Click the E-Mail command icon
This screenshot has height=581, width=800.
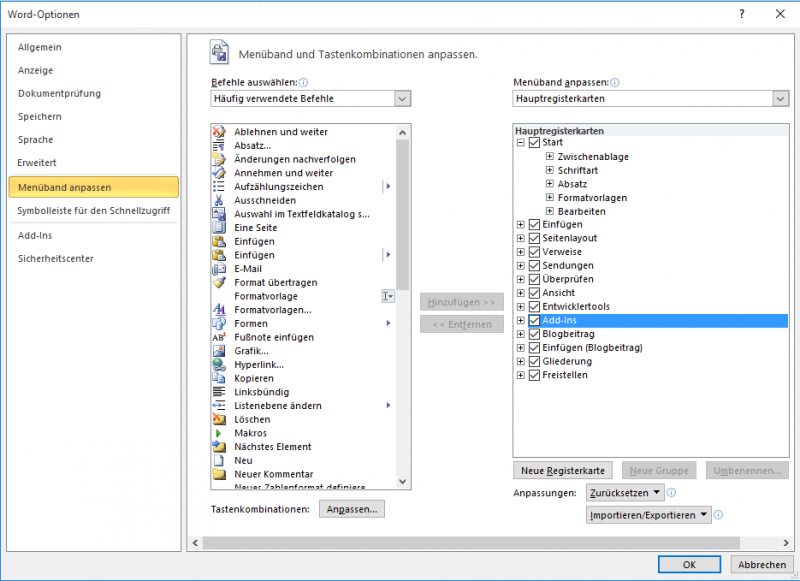[x=219, y=269]
